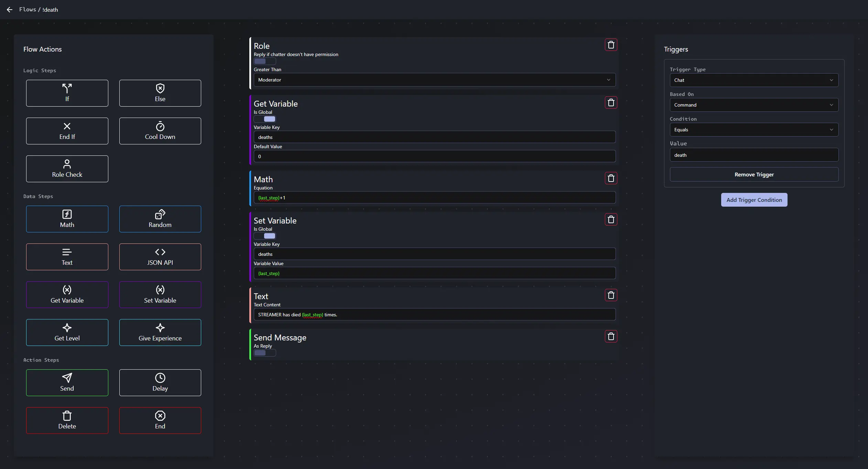Expand the Based On Command dropdown
This screenshot has width=868, height=469.
(x=753, y=105)
